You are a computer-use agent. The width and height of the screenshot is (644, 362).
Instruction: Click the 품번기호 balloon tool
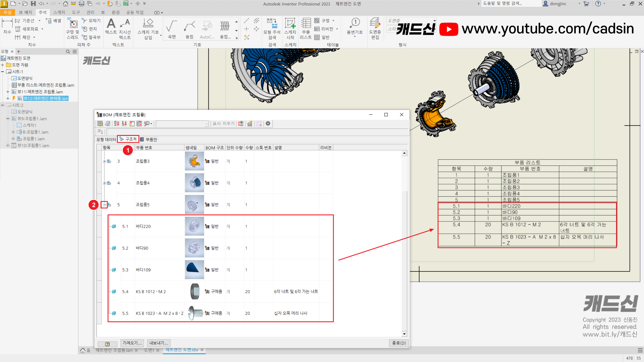[354, 27]
